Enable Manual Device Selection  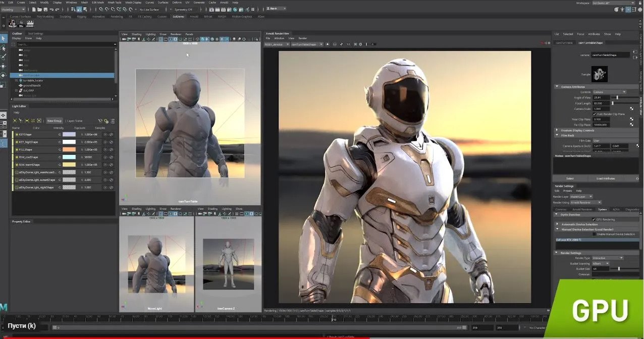[x=594, y=234]
